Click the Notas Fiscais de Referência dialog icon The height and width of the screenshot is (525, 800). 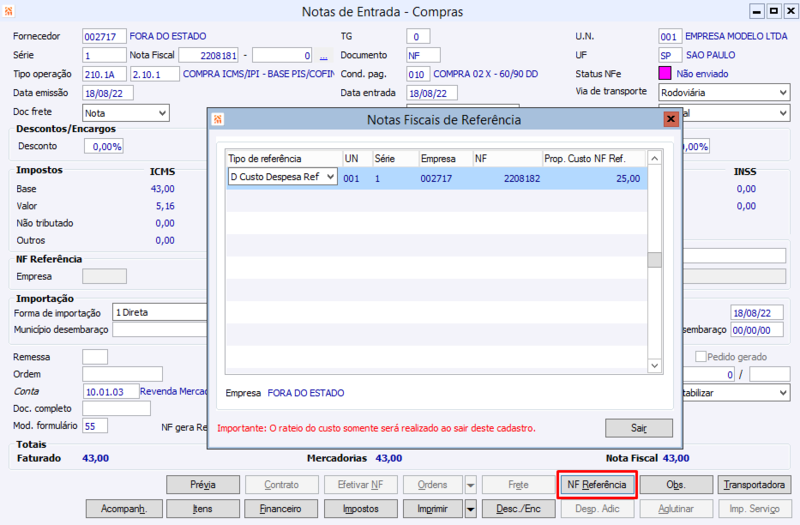218,119
